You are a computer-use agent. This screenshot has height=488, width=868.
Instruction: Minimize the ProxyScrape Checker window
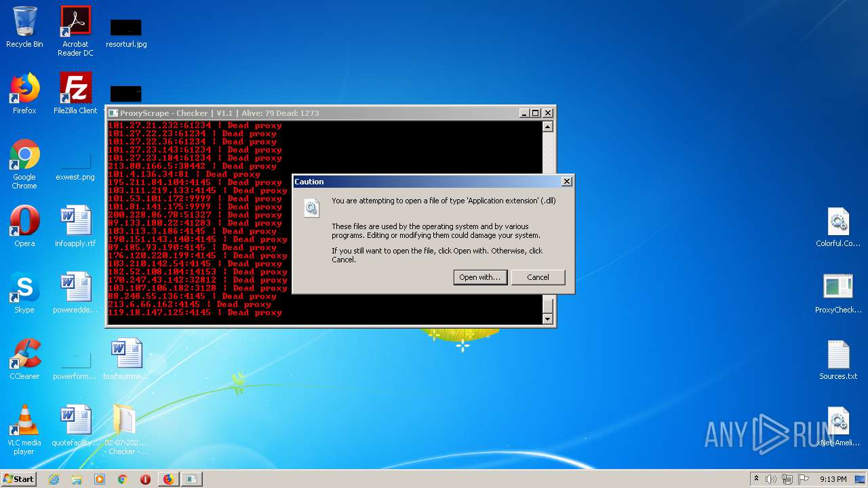pos(524,113)
